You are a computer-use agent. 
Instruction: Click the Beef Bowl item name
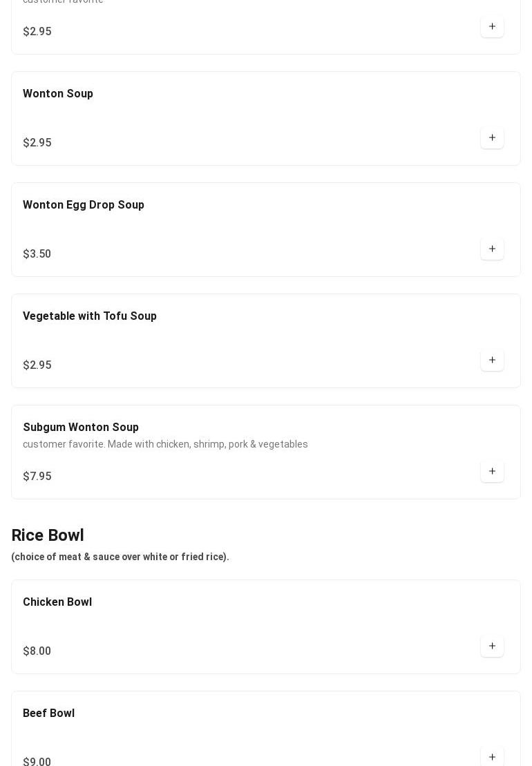point(48,714)
